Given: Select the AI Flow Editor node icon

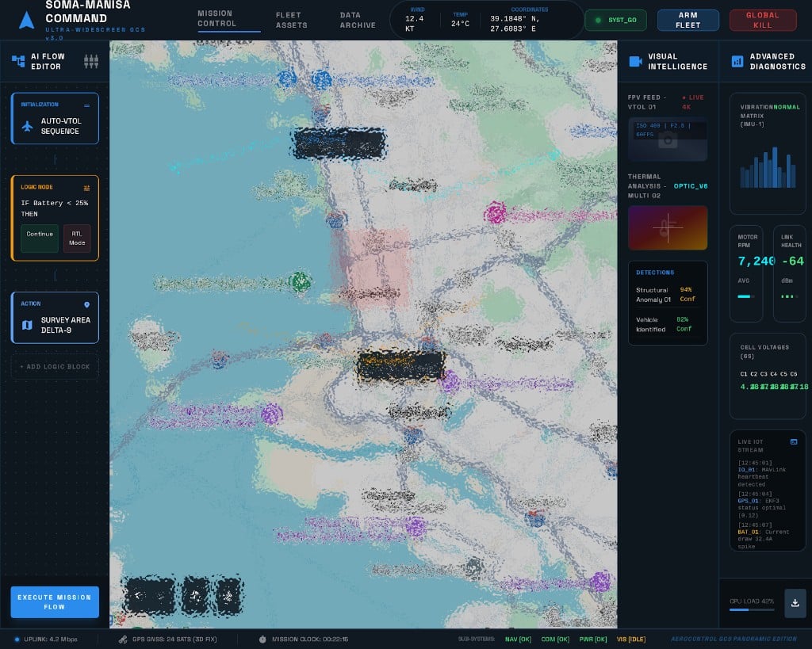Looking at the screenshot, I should coord(17,60).
